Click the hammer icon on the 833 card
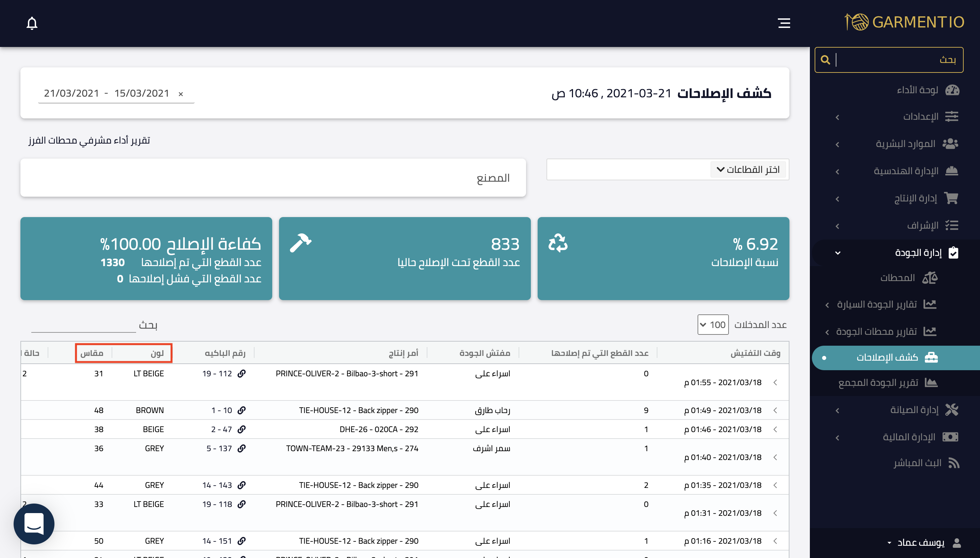 tap(300, 243)
